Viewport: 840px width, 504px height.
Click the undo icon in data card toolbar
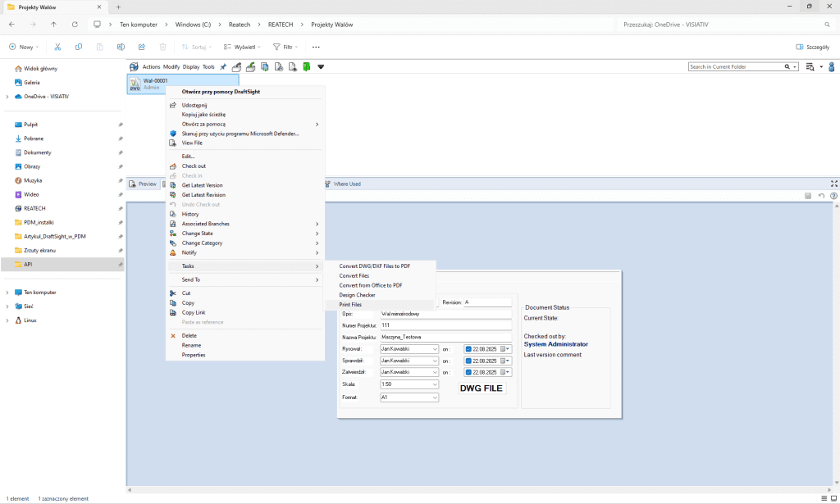[821, 196]
